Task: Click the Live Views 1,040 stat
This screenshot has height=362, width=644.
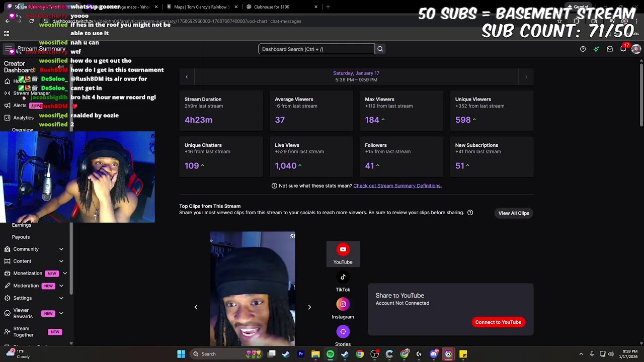Action: tap(311, 156)
